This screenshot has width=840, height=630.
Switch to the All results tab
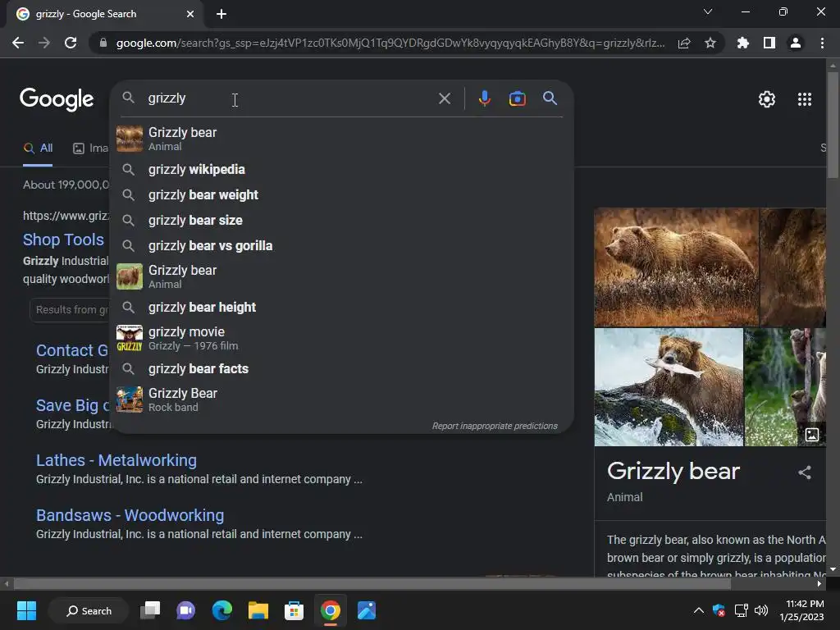38,148
